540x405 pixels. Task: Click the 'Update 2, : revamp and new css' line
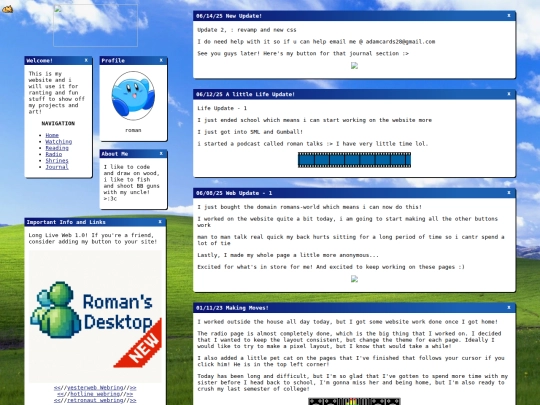pyautogui.click(x=247, y=30)
